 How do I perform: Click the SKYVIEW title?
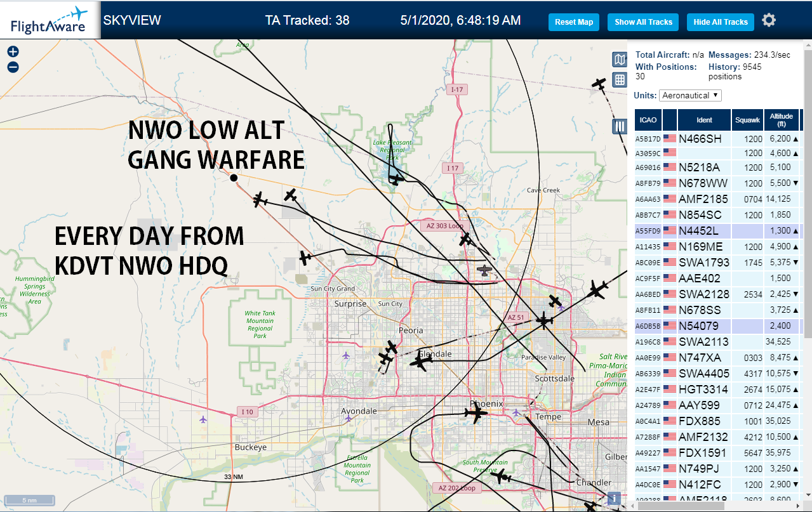(x=132, y=20)
